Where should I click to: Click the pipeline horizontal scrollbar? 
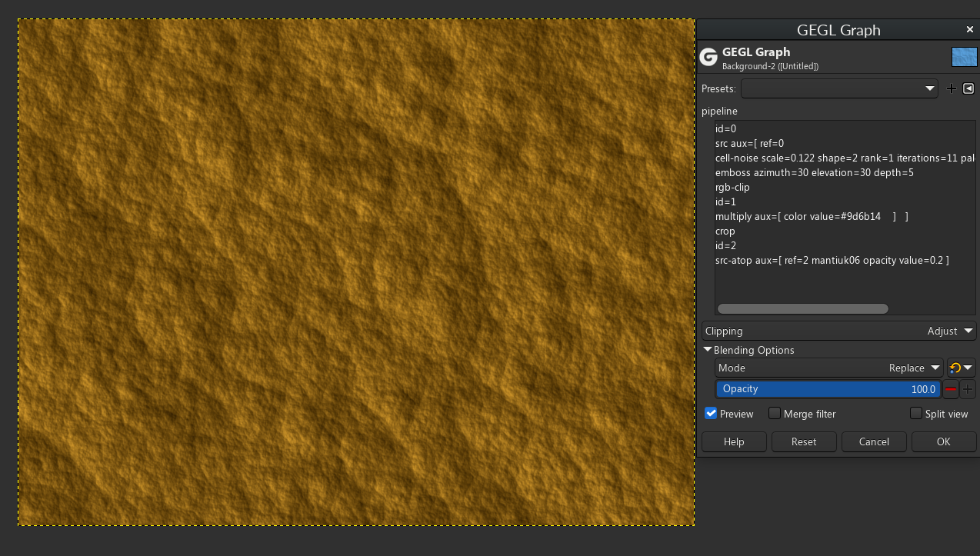(803, 308)
